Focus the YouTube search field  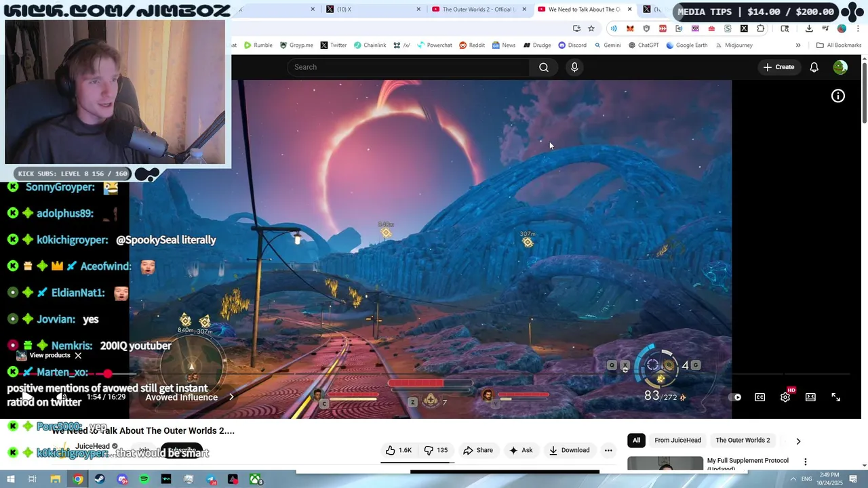(409, 67)
